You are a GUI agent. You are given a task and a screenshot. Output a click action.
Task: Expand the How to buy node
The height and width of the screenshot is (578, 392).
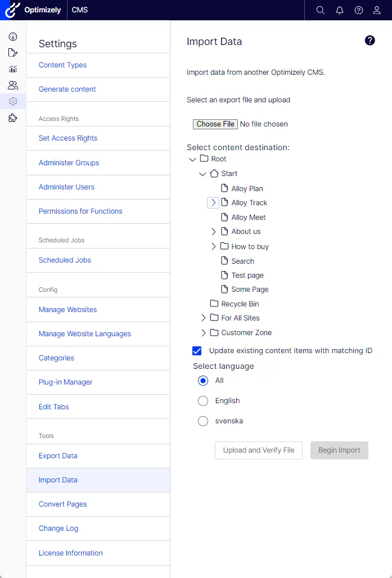click(x=214, y=246)
